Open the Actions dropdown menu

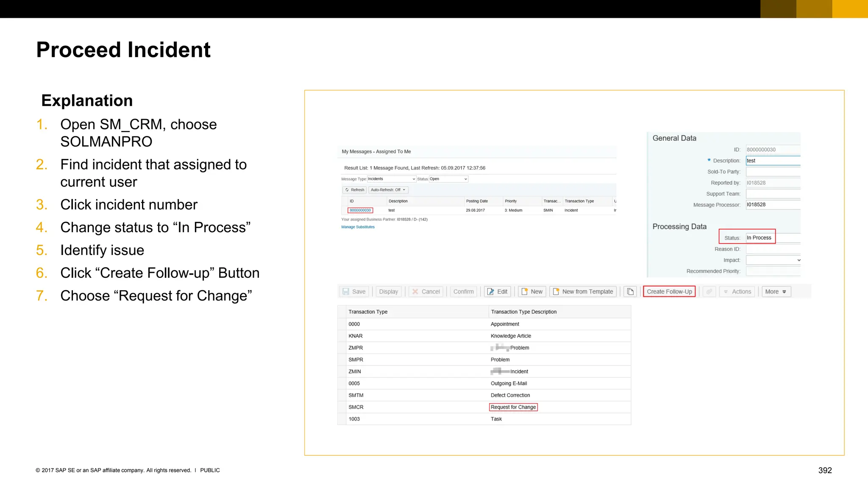click(x=737, y=291)
